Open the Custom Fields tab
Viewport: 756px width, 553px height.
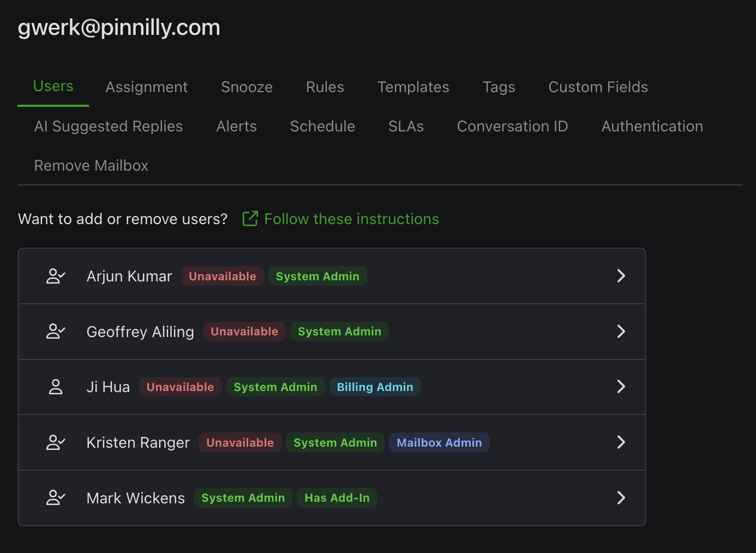pos(598,87)
